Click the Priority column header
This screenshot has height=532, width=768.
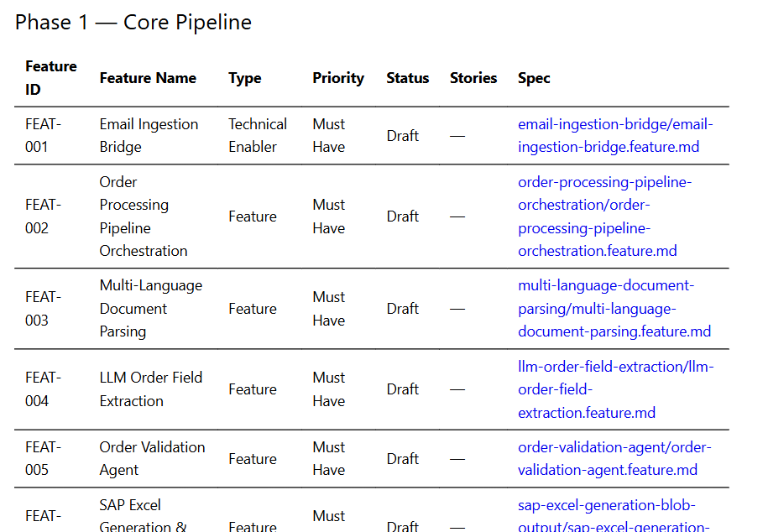pos(338,78)
